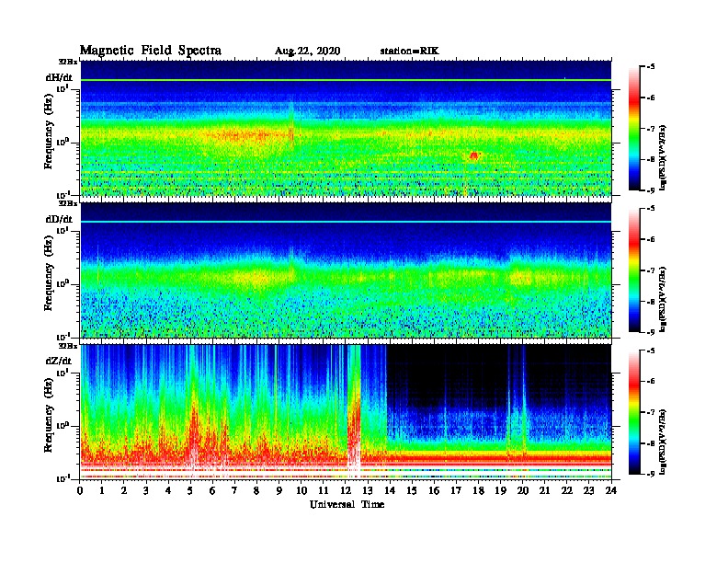Click the "Magnetic Field Spectra" title

coord(151,51)
